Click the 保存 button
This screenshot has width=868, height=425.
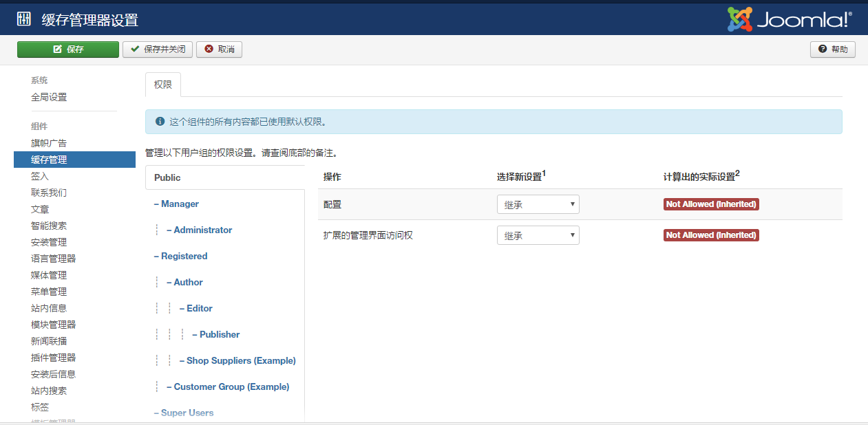[x=67, y=49]
